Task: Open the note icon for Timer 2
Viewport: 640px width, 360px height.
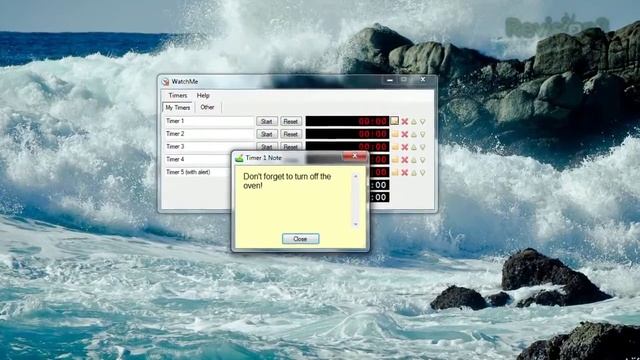Action: [x=395, y=134]
